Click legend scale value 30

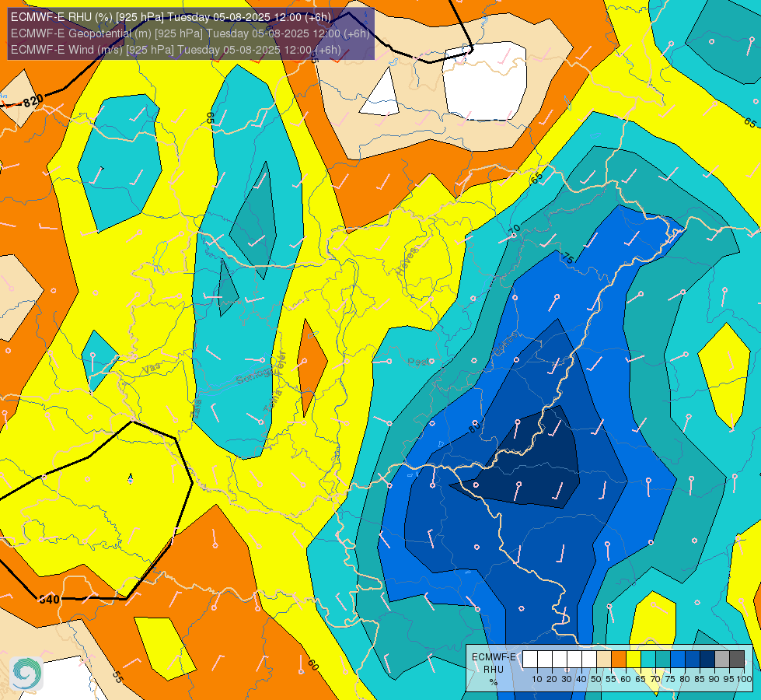pos(567,679)
